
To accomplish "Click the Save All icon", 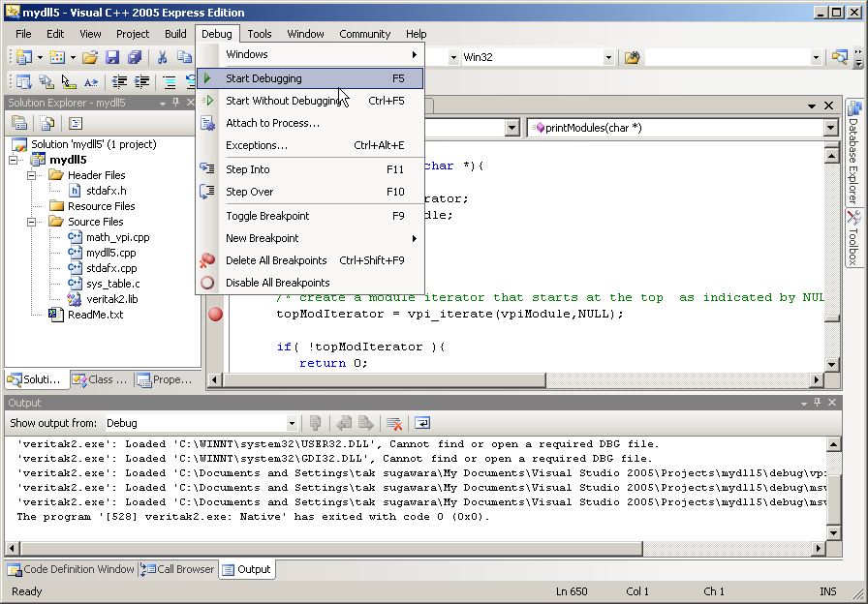I will coord(135,57).
